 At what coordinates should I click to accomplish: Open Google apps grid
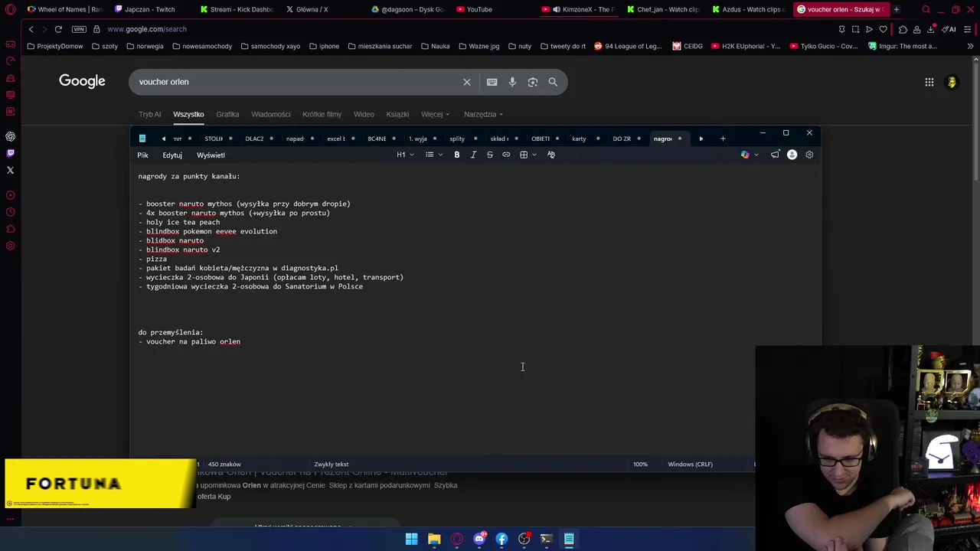929,82
